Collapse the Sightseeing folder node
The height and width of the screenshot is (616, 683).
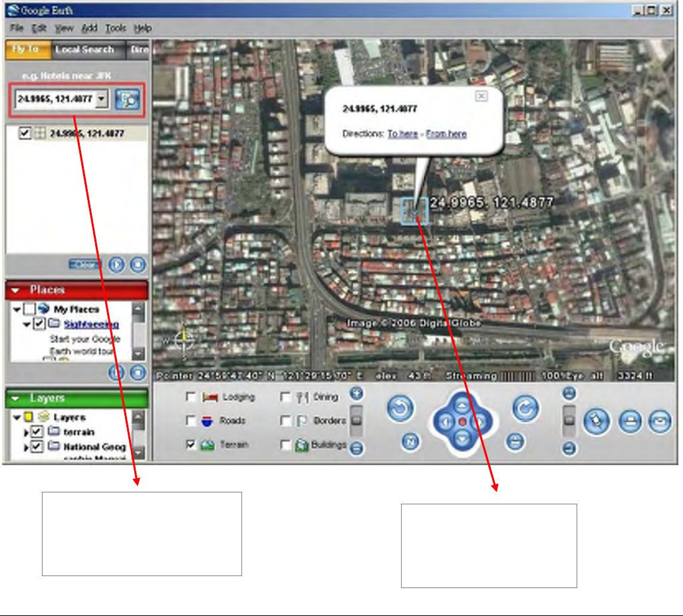coord(27,324)
